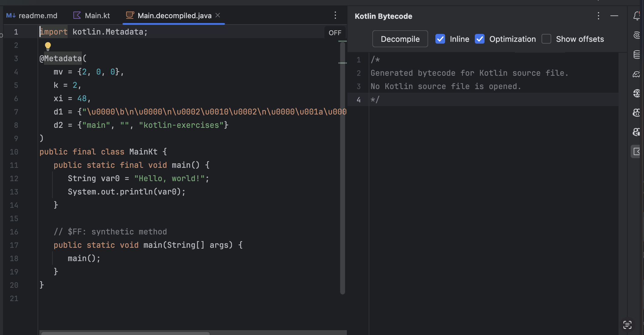Open Kotlin Bytecode panel options menu
The image size is (644, 335).
[x=599, y=16]
